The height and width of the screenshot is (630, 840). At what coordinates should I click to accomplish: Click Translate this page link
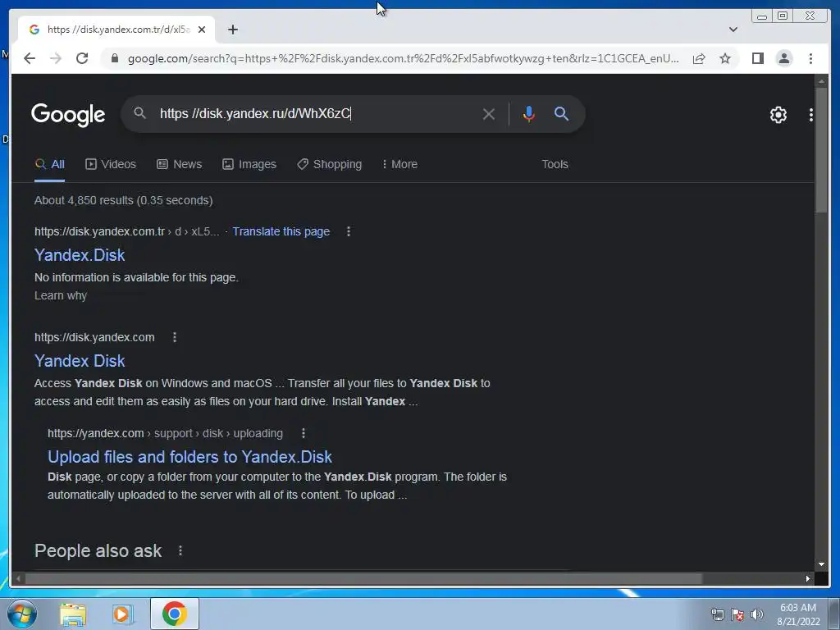coord(281,231)
